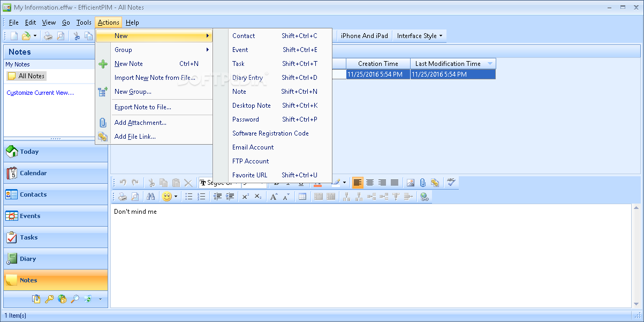The image size is (644, 322).
Task: Open the Tools menu
Action: (84, 23)
